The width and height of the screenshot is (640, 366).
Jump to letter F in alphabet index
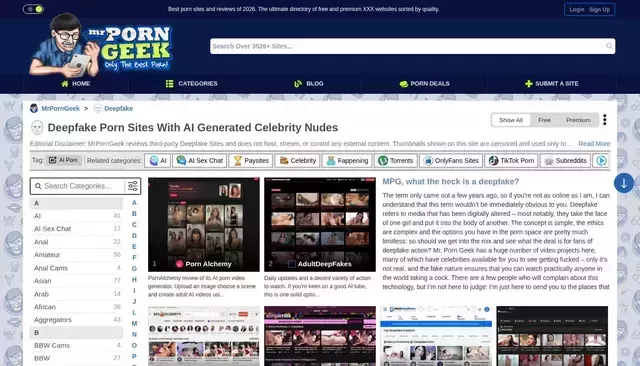pyautogui.click(x=134, y=258)
